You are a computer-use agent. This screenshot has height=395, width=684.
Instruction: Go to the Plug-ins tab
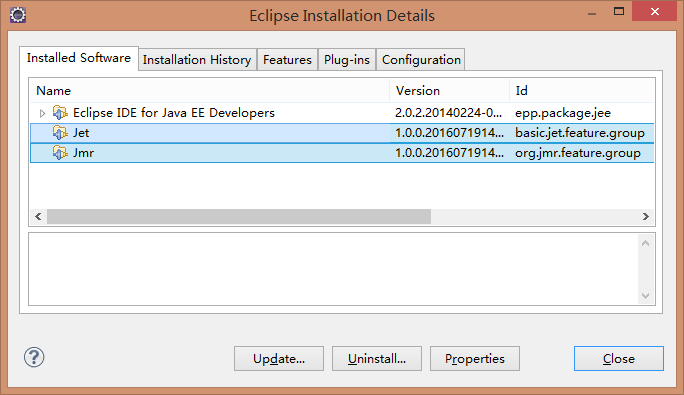coord(347,59)
